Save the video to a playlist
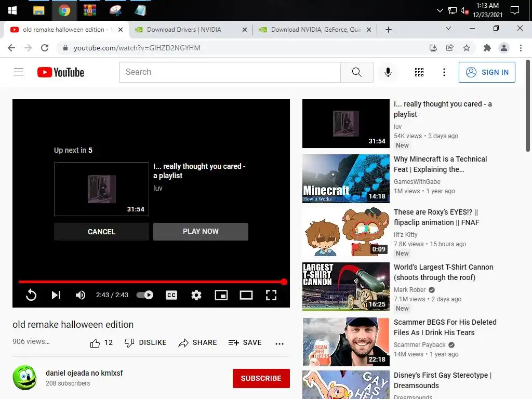Viewport: 532px width, 399px height. 245,343
